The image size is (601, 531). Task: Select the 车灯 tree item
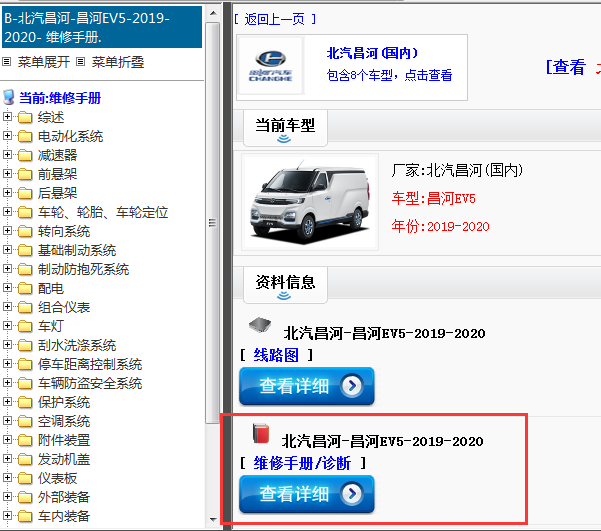(51, 326)
